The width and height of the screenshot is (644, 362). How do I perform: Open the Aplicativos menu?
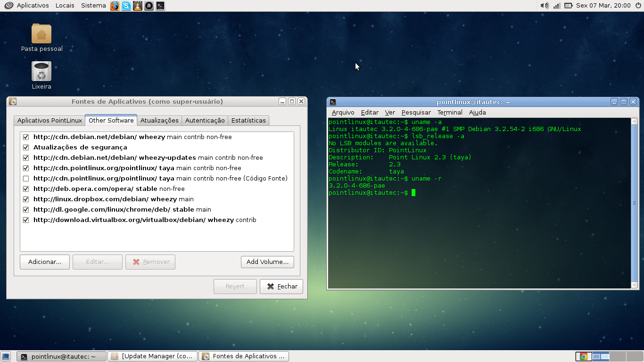tap(33, 6)
